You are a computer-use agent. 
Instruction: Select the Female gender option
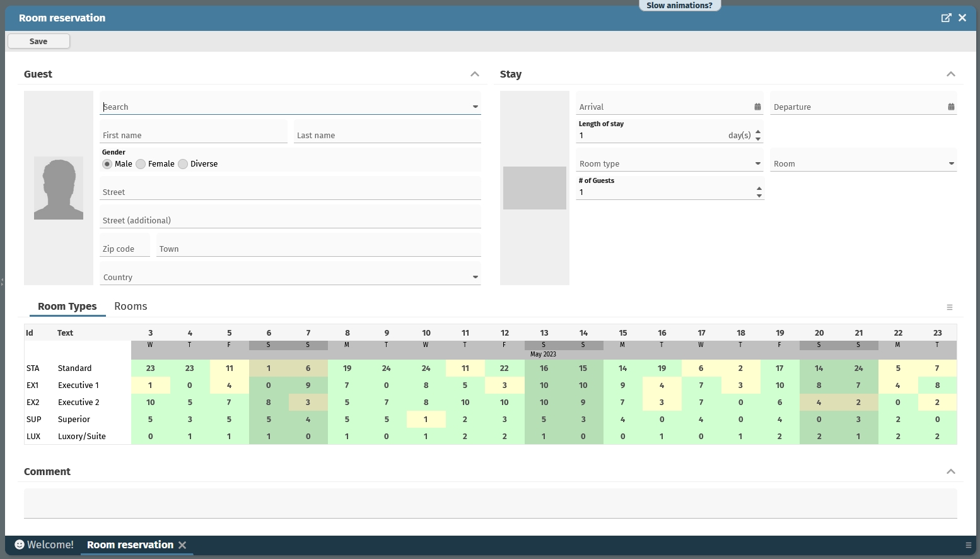point(141,164)
